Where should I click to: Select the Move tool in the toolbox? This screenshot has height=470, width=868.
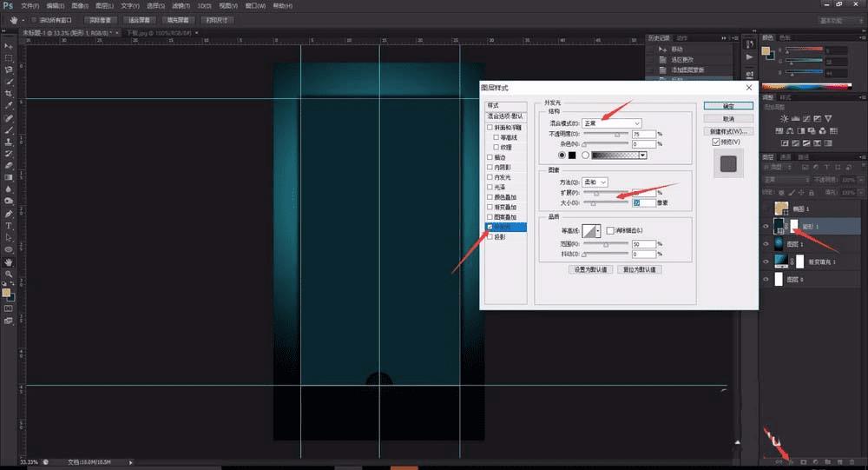9,45
